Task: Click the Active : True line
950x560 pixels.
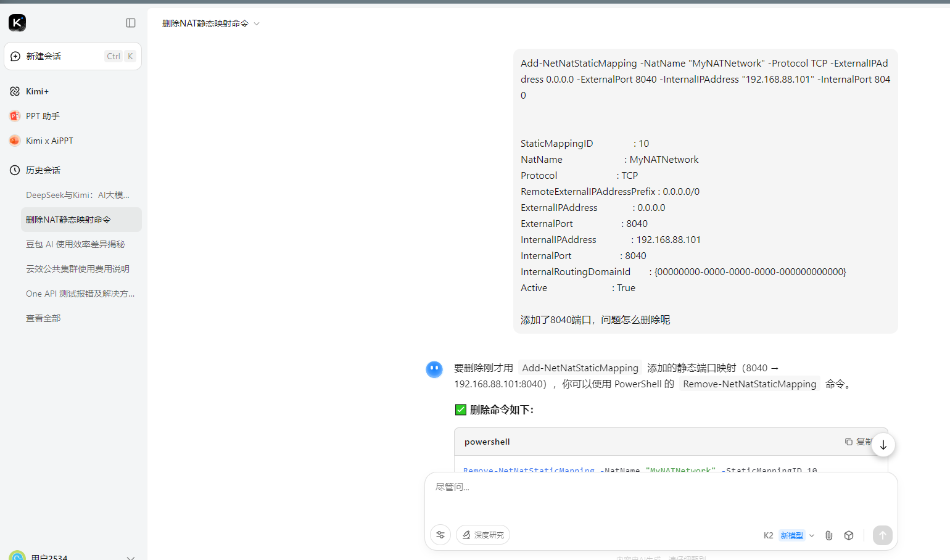Action: coord(578,287)
